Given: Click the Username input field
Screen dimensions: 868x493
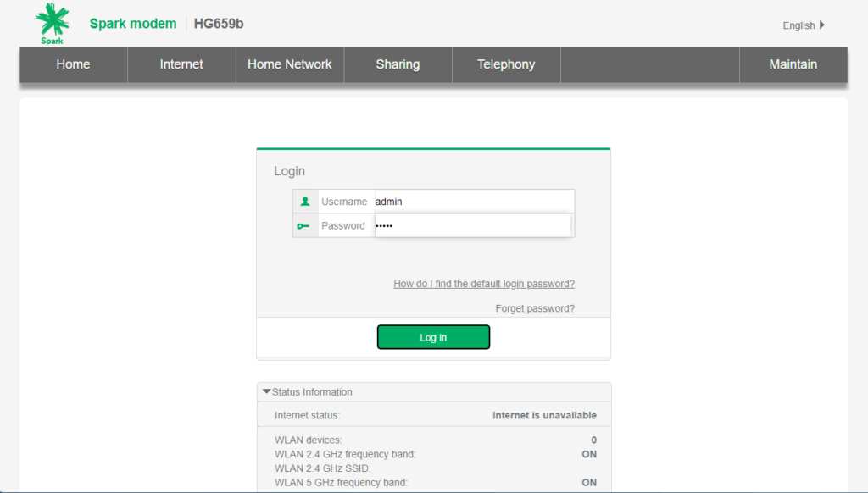Looking at the screenshot, I should point(473,201).
